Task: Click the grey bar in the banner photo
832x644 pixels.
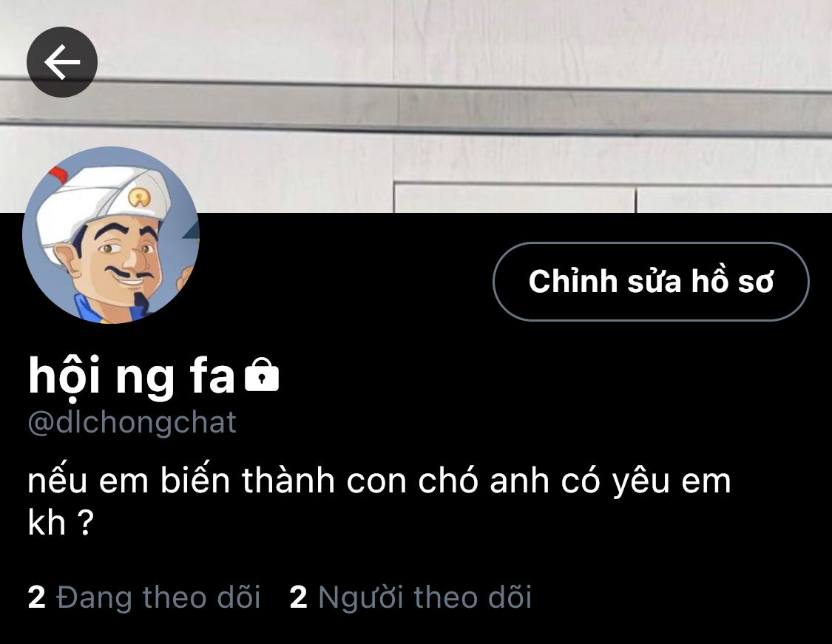Action: coord(416,104)
